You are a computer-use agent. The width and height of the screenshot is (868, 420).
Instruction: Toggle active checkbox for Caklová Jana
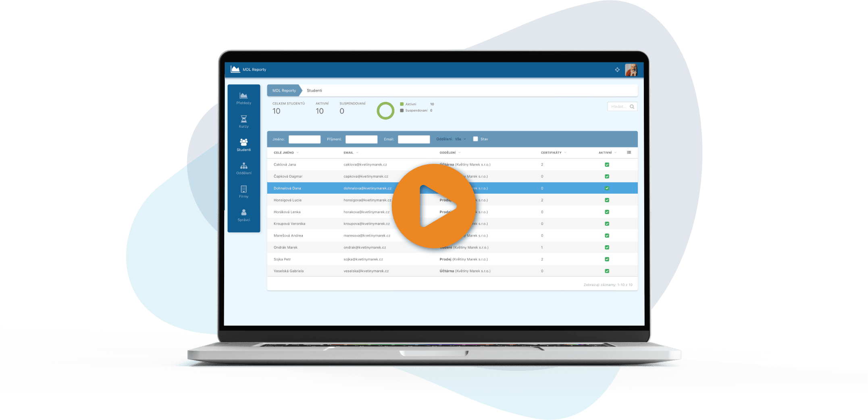click(x=607, y=165)
